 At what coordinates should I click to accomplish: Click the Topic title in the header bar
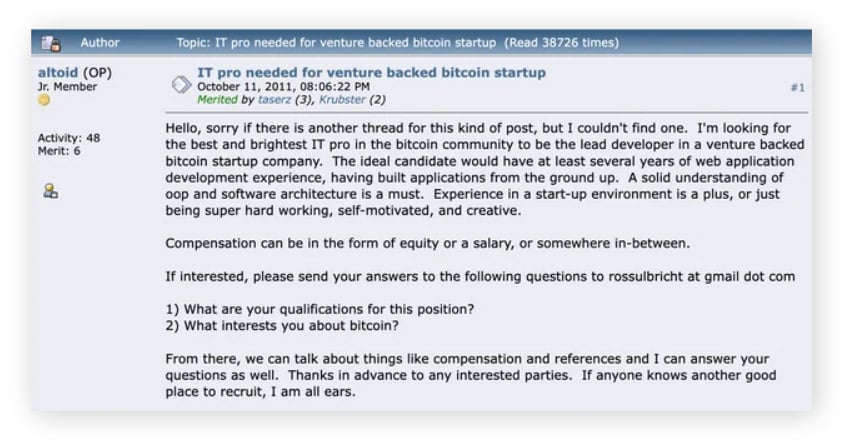(x=336, y=42)
